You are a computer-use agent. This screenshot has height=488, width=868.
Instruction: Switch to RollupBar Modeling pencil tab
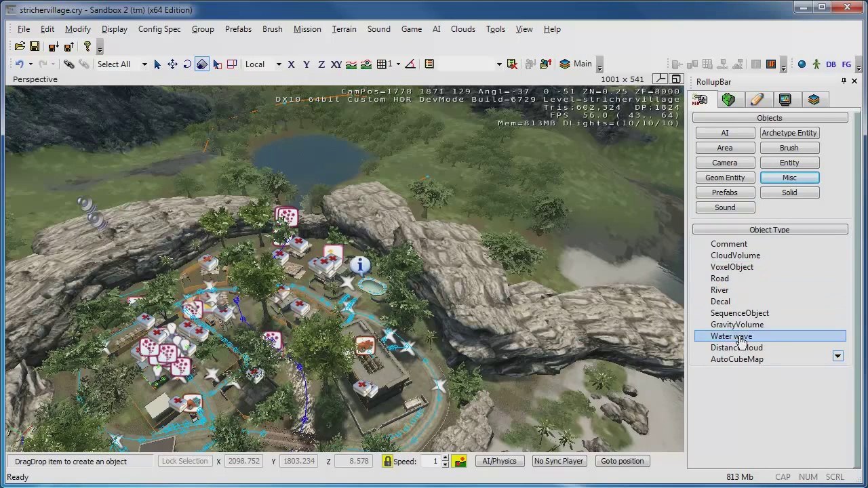757,100
